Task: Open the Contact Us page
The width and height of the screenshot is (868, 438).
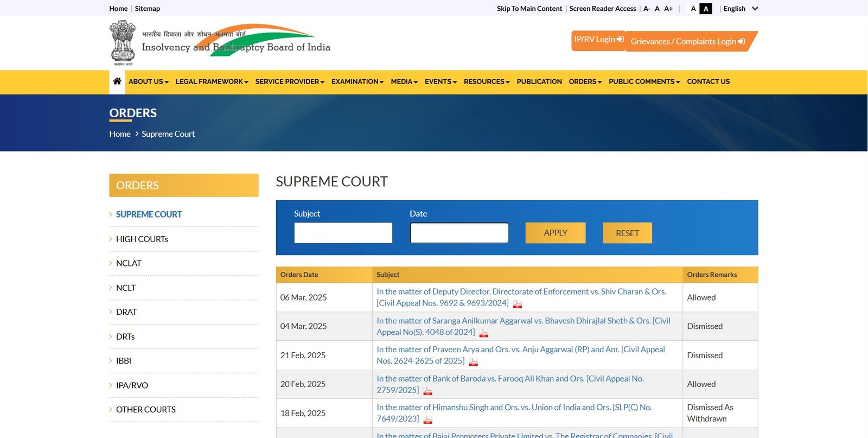Action: [x=708, y=81]
